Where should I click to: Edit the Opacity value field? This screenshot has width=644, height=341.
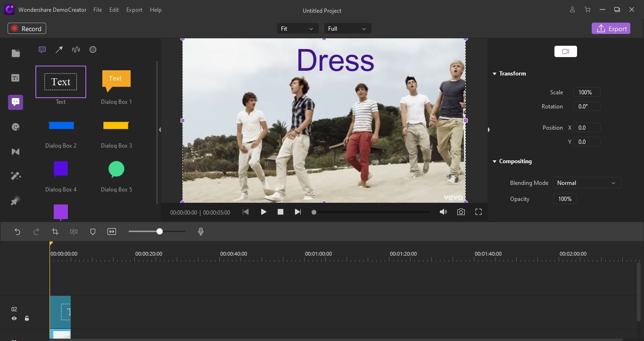click(565, 199)
